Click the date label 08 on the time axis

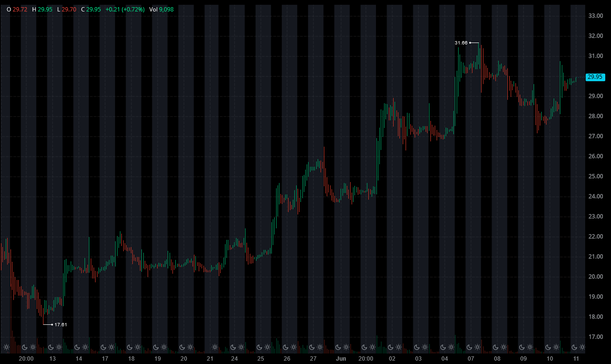pyautogui.click(x=497, y=359)
